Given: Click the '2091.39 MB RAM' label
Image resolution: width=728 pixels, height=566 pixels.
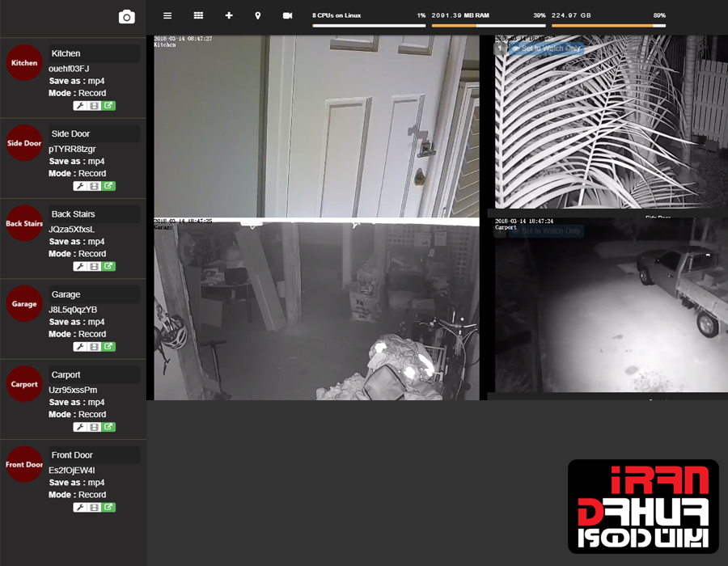Looking at the screenshot, I should pyautogui.click(x=460, y=15).
